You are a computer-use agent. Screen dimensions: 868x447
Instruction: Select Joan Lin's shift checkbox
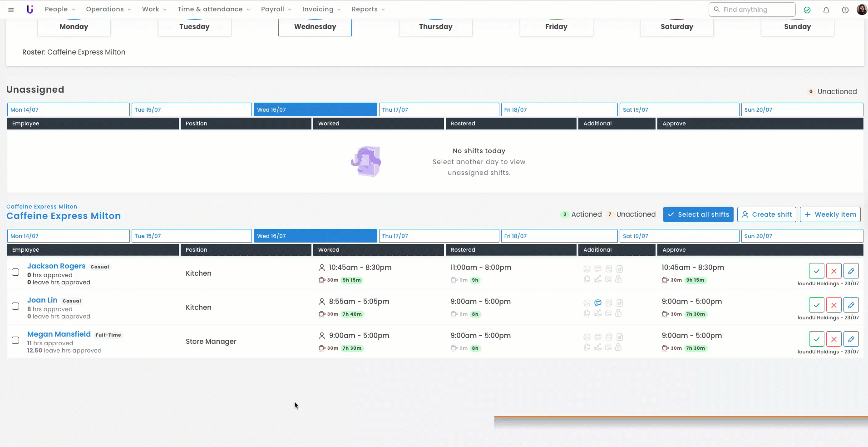point(15,306)
